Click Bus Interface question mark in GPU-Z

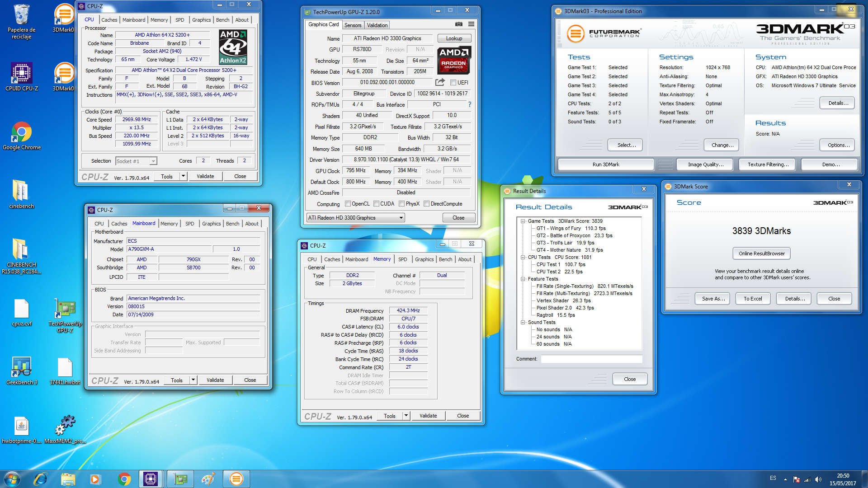pyautogui.click(x=469, y=104)
